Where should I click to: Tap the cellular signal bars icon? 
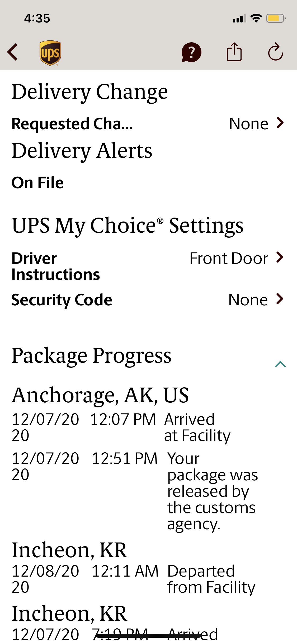pyautogui.click(x=239, y=19)
